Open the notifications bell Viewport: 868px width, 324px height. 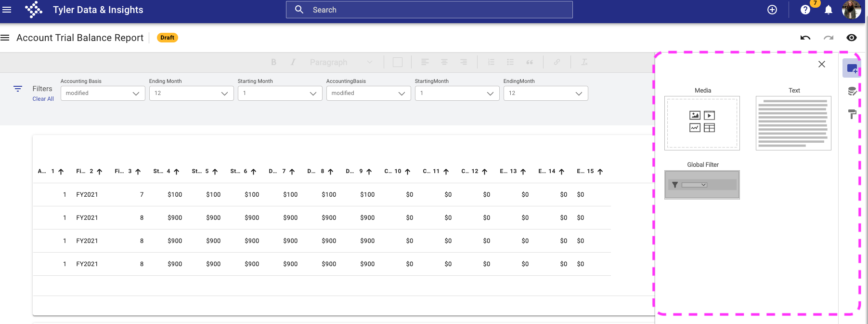coord(829,10)
